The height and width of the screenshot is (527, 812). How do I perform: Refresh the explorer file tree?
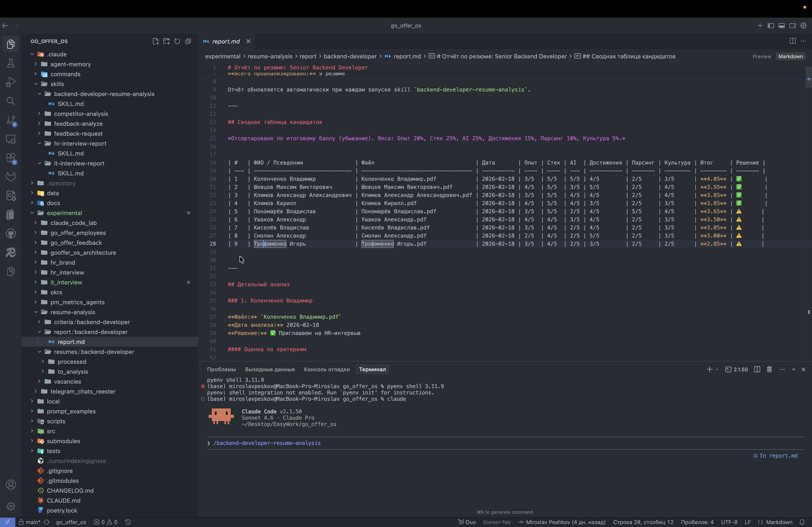(177, 41)
